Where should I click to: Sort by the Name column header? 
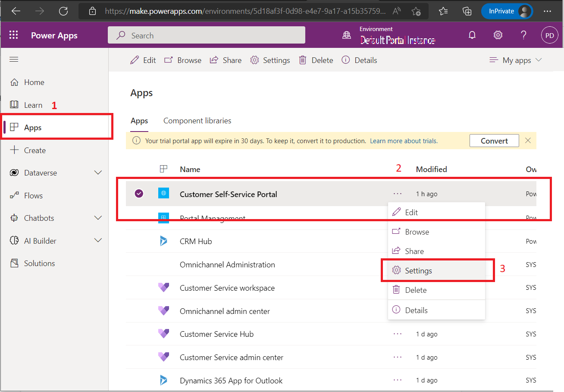click(x=190, y=169)
